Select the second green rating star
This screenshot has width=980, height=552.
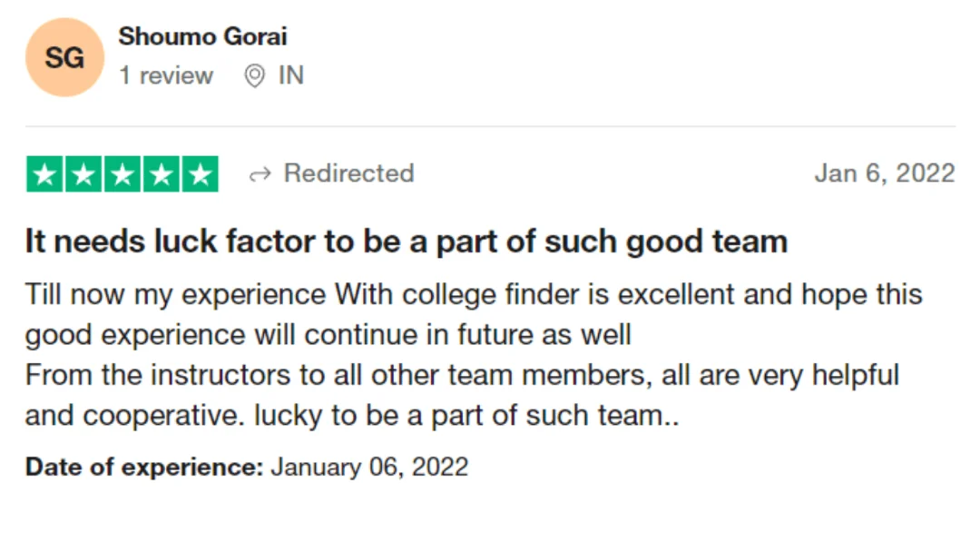click(x=83, y=173)
